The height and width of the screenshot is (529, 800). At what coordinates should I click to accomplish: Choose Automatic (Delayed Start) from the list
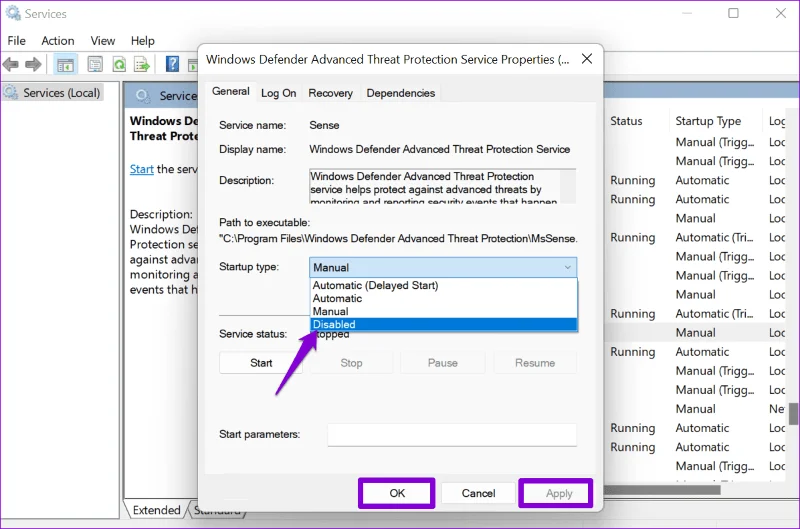pyautogui.click(x=443, y=285)
